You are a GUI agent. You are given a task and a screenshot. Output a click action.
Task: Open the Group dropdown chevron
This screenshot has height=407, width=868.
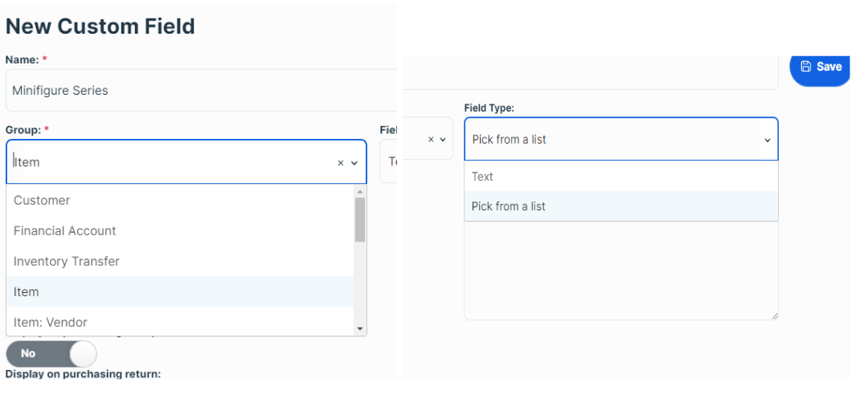(354, 163)
